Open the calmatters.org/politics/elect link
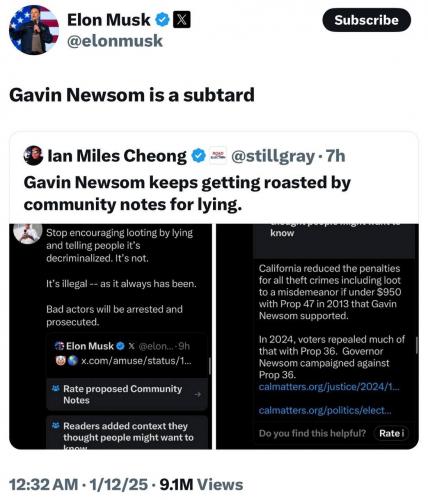 pyautogui.click(x=325, y=410)
